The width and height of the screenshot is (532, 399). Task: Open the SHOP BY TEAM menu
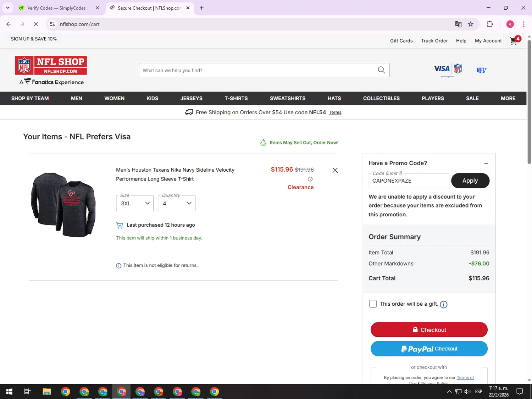[30, 98]
